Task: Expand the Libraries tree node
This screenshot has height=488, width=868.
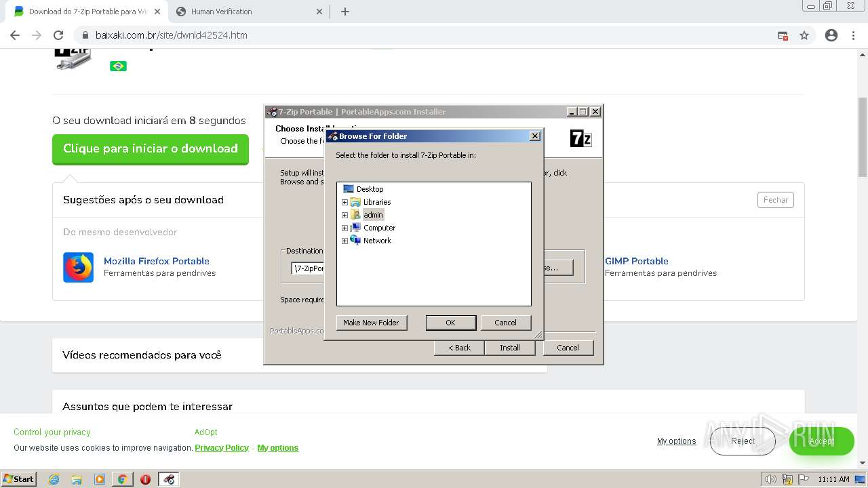Action: 344,202
